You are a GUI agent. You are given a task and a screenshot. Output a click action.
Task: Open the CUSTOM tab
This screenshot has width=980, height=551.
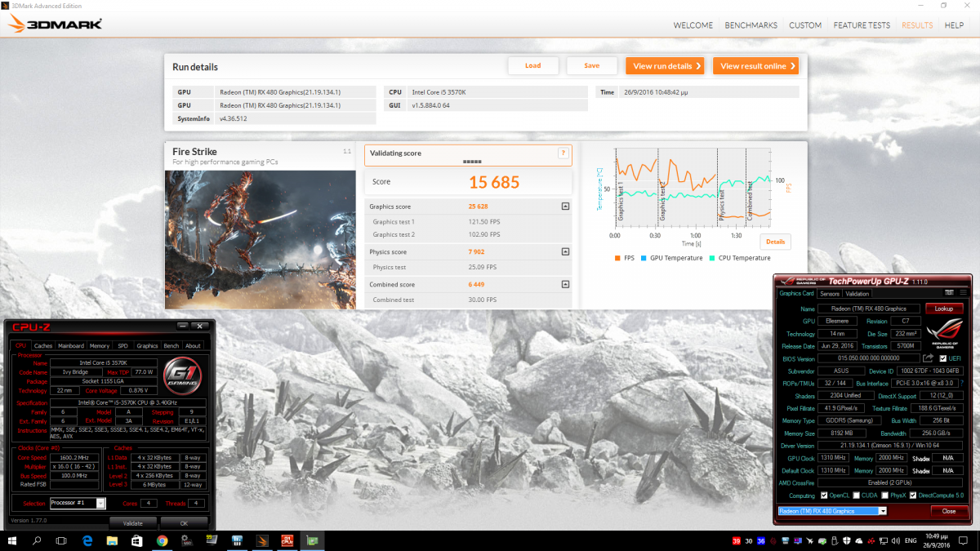[805, 25]
